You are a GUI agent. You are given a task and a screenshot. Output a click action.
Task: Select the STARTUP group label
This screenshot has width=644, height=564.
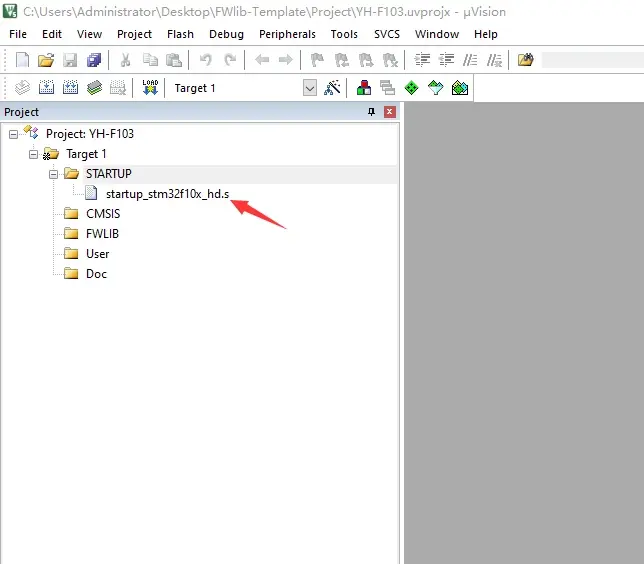coord(109,174)
